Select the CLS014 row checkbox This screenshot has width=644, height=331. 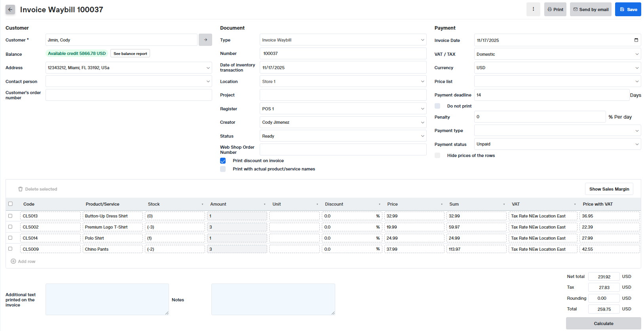(x=10, y=238)
